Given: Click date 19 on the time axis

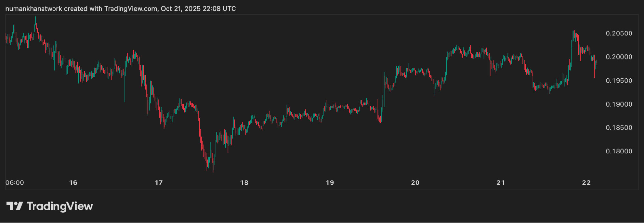Looking at the screenshot, I should click(x=330, y=183).
